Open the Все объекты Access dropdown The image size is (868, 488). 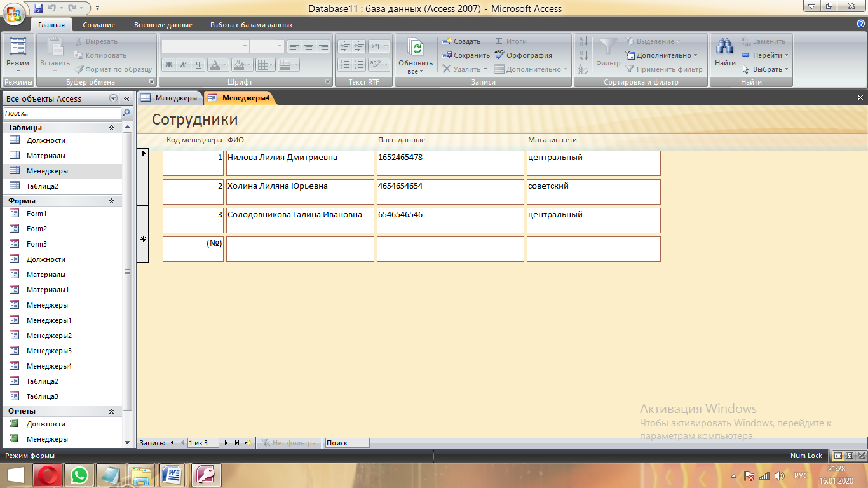click(x=113, y=98)
